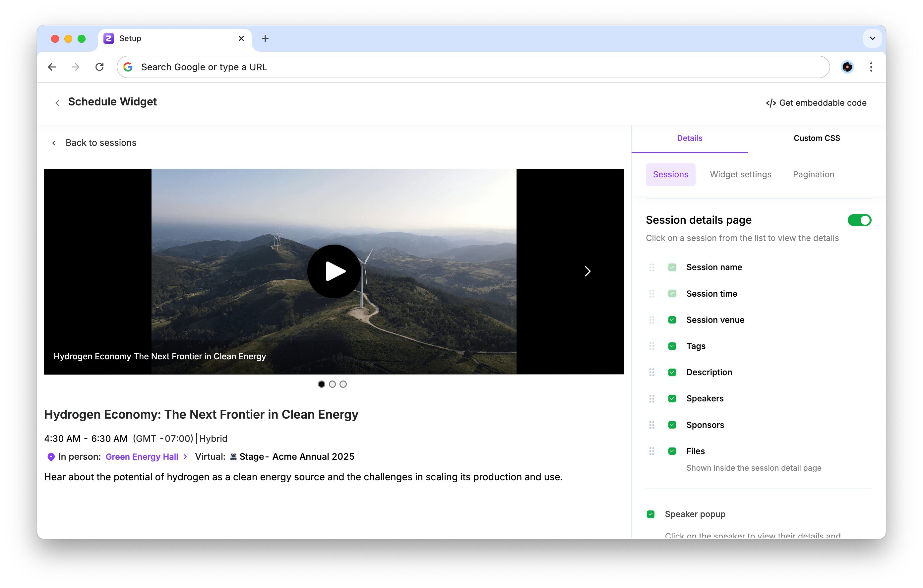Uncheck the Session venue checkbox
The height and width of the screenshot is (588, 923).
click(672, 320)
